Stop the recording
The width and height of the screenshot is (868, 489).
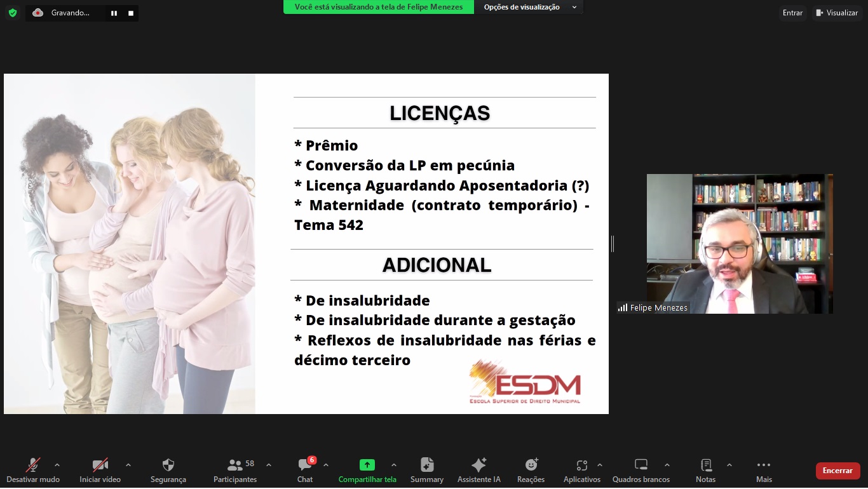(x=131, y=13)
